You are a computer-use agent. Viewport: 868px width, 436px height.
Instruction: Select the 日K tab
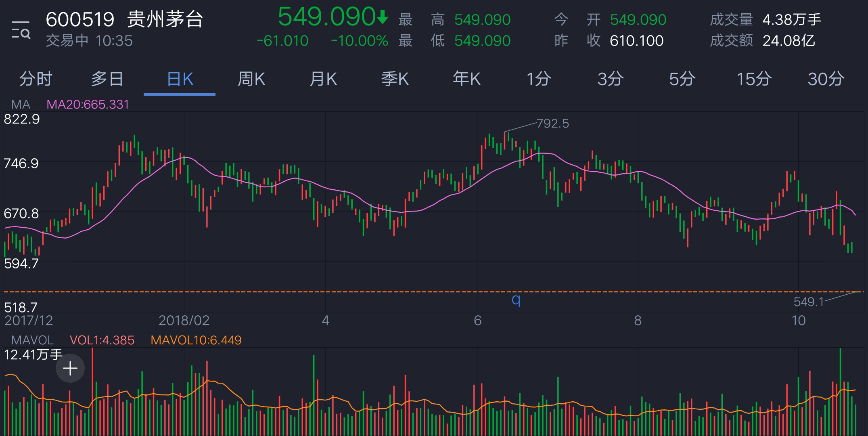(180, 79)
